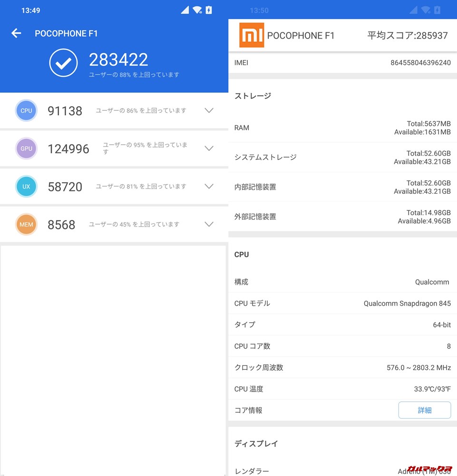Tap the back arrow in the blue header
Screen dimensions: 457x476
coord(16,33)
